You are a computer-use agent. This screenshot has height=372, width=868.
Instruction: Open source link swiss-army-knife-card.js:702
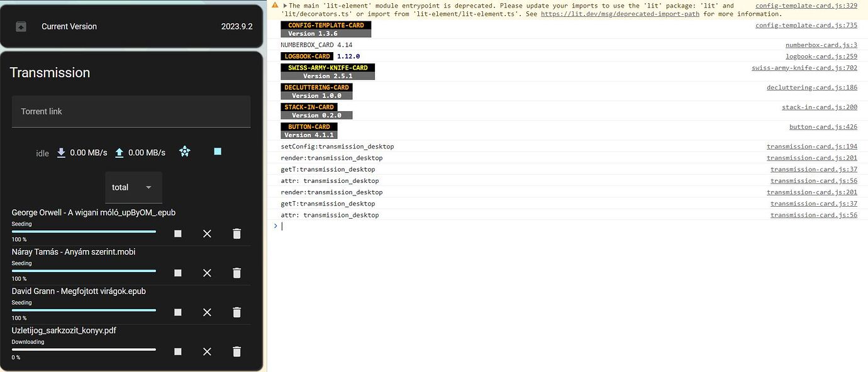coord(804,68)
